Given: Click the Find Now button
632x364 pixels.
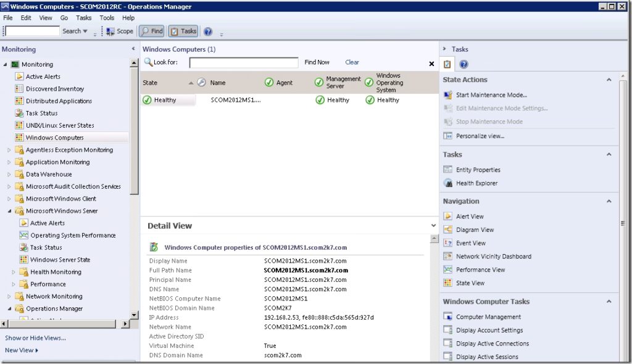Looking at the screenshot, I should tap(317, 62).
